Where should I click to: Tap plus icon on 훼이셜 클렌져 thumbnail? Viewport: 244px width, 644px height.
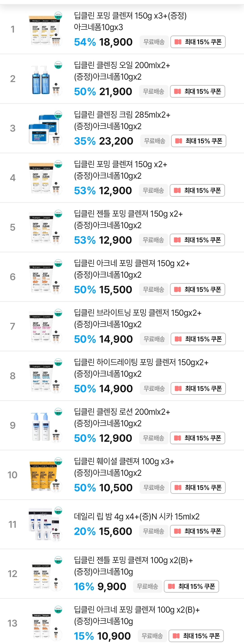pos(56,481)
